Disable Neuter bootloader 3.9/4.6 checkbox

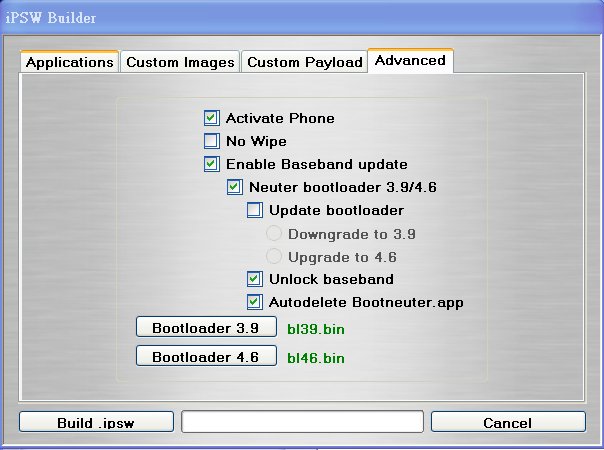pyautogui.click(x=234, y=187)
